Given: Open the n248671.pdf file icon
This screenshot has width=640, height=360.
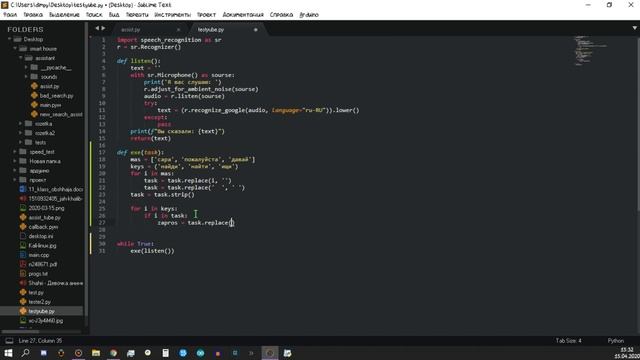Looking at the screenshot, I should click(x=23, y=264).
